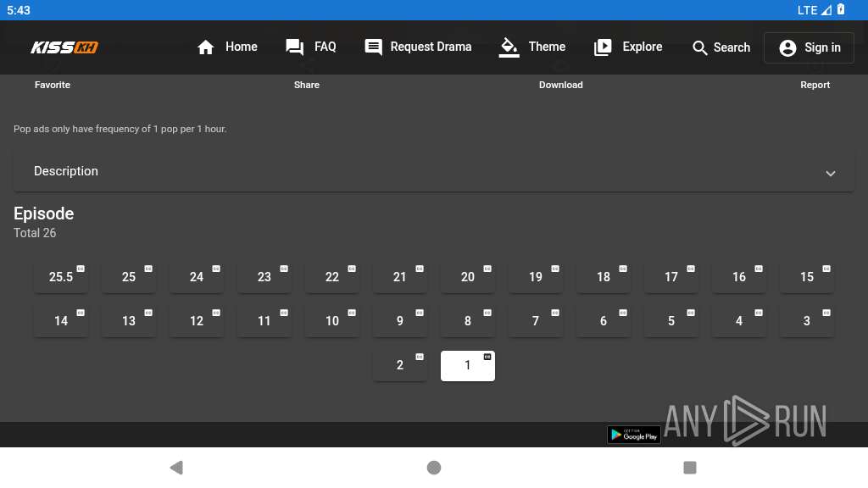
Task: Click the Share action label
Action: (307, 85)
